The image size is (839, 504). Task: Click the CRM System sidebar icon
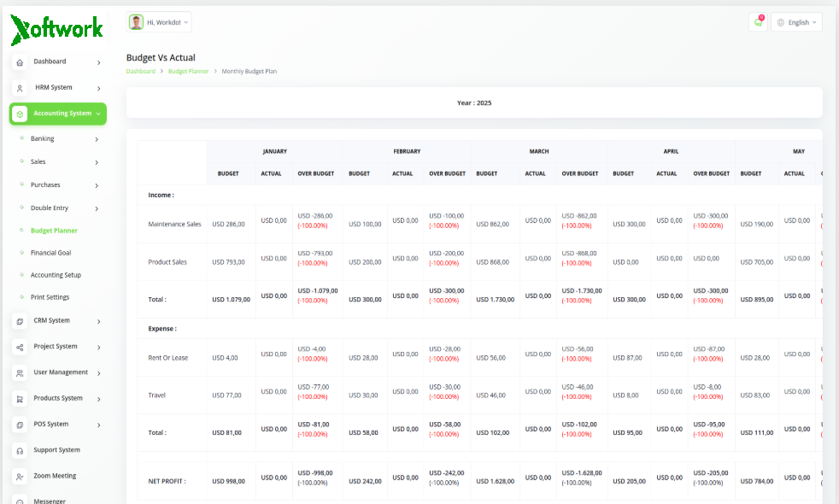[x=20, y=321]
